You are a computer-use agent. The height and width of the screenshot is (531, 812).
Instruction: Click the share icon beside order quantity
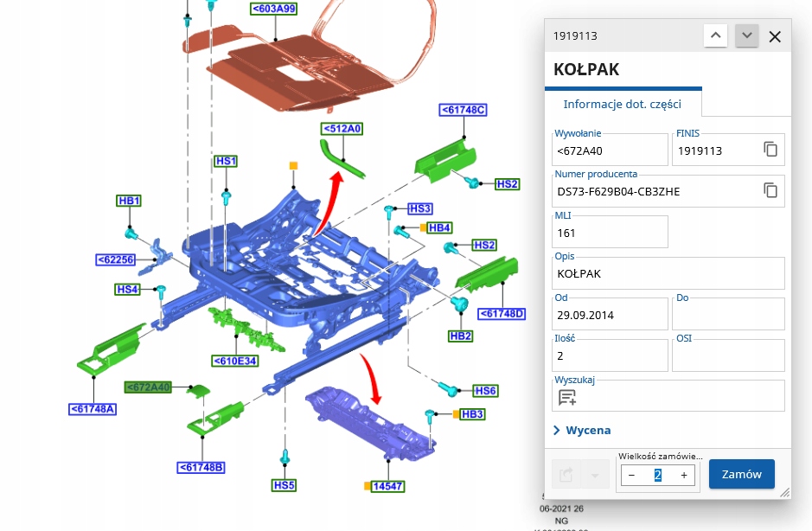click(x=566, y=474)
